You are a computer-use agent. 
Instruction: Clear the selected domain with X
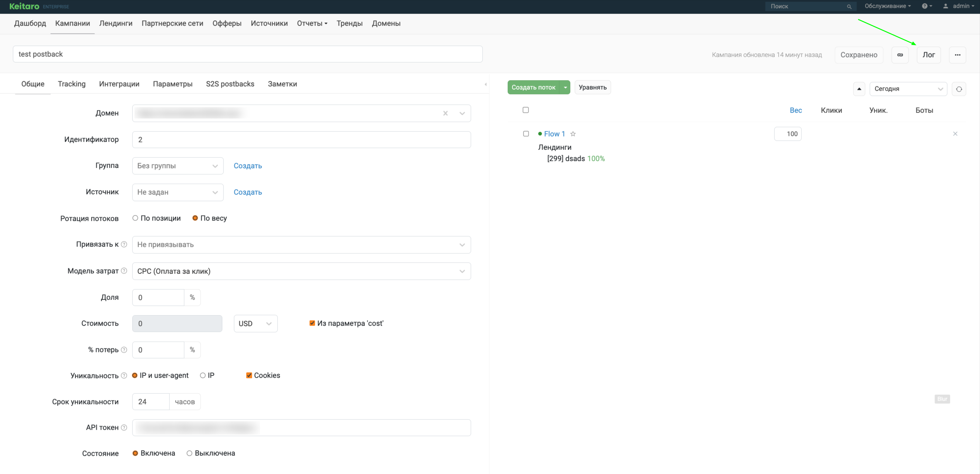click(x=445, y=113)
